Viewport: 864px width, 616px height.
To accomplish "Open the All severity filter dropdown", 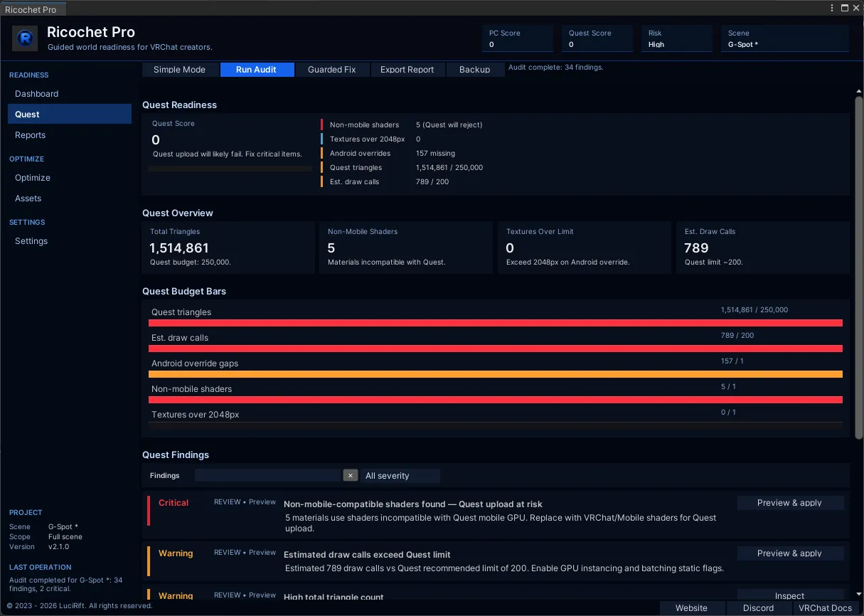I will (x=400, y=476).
